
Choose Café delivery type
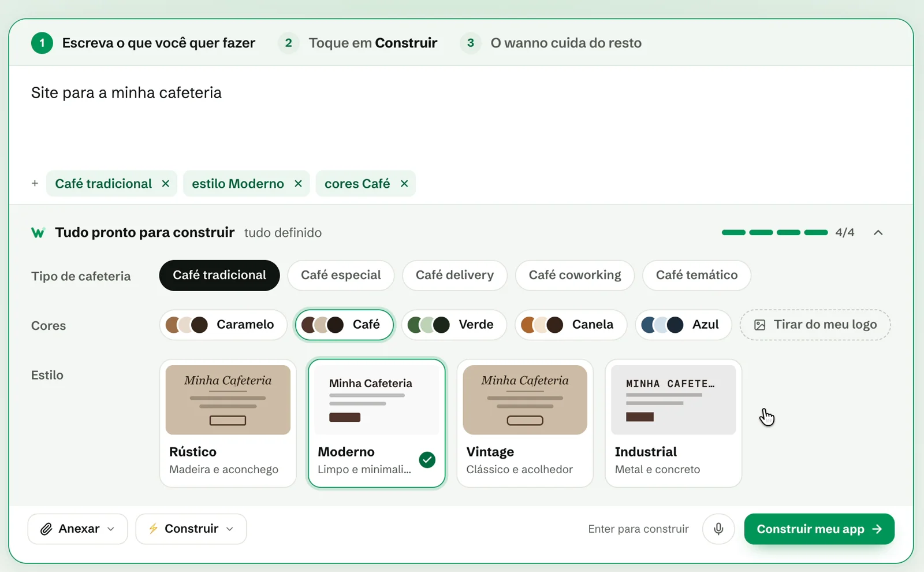(x=454, y=275)
